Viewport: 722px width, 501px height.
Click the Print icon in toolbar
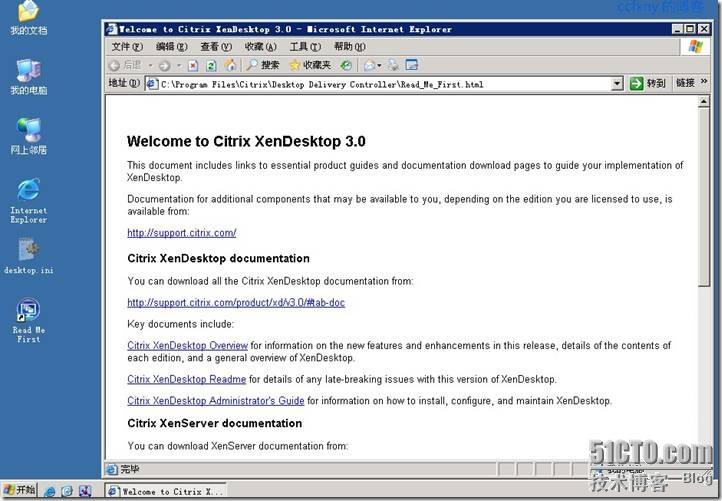pyautogui.click(x=393, y=65)
